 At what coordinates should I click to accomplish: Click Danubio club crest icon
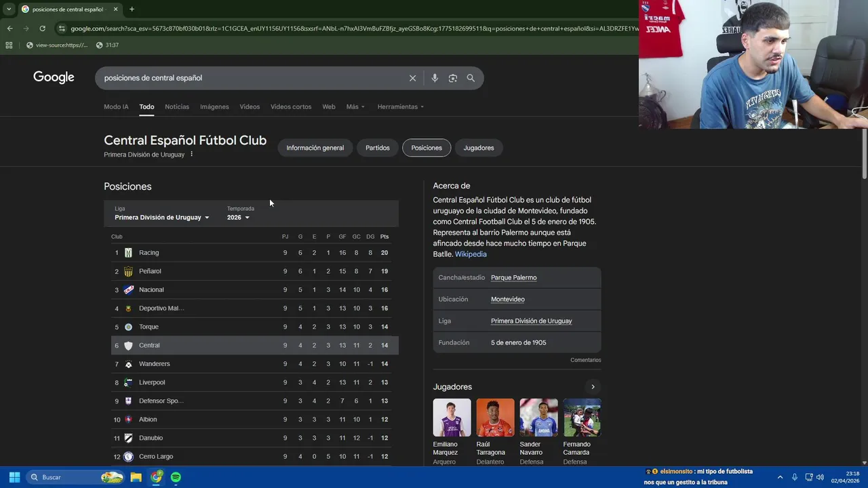(x=128, y=438)
